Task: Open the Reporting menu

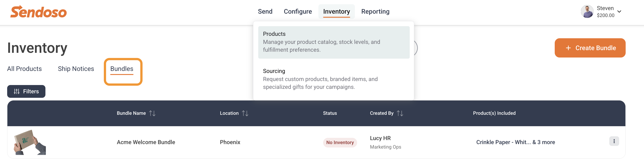Action: click(375, 11)
